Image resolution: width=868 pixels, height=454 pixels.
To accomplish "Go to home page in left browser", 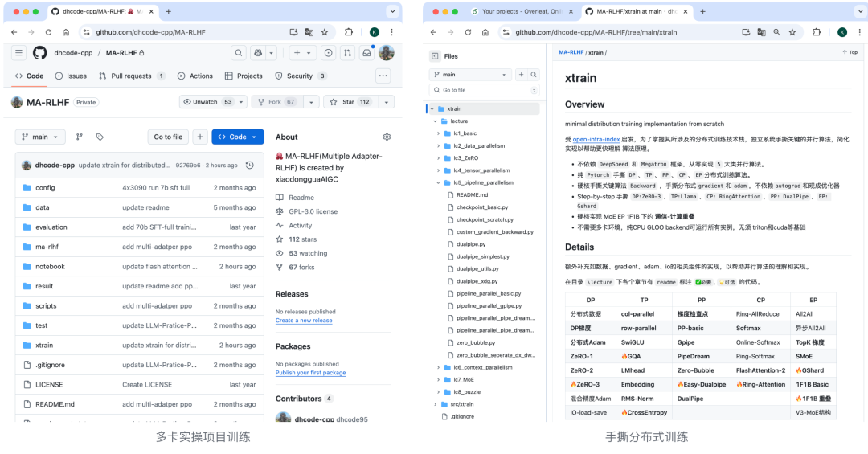I will 66,32.
